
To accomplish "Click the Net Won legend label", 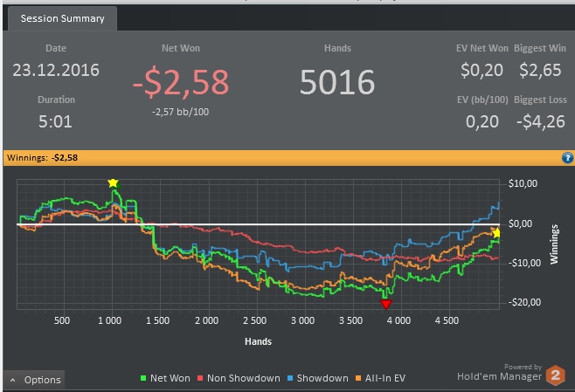I will [x=170, y=378].
